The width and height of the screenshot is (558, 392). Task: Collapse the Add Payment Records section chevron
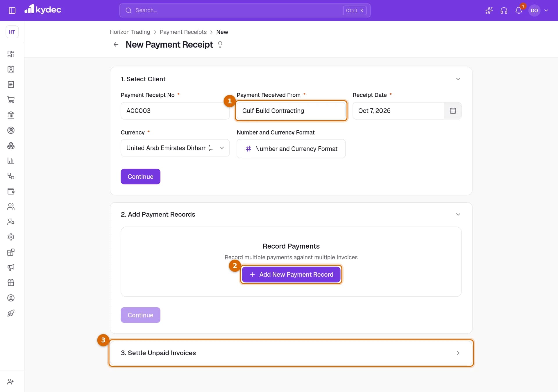(x=458, y=214)
